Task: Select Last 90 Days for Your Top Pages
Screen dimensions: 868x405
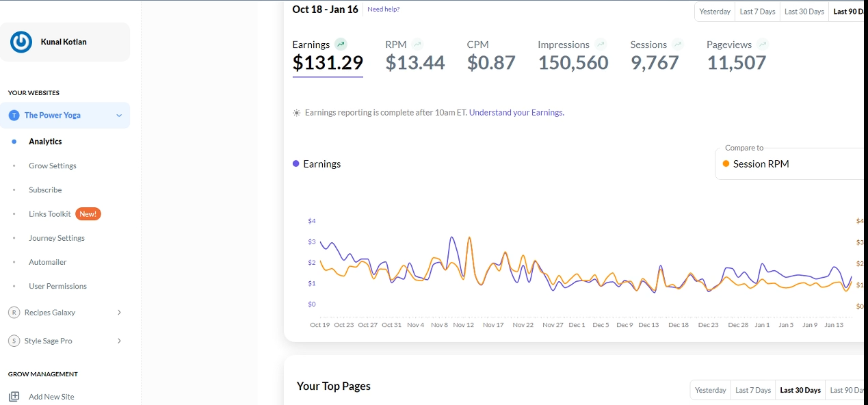Action: 846,390
